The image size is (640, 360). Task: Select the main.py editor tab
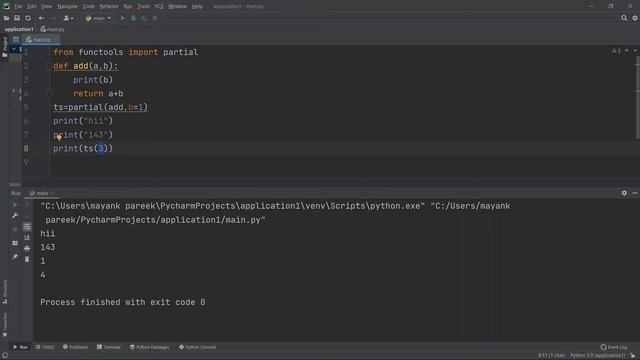coord(41,40)
